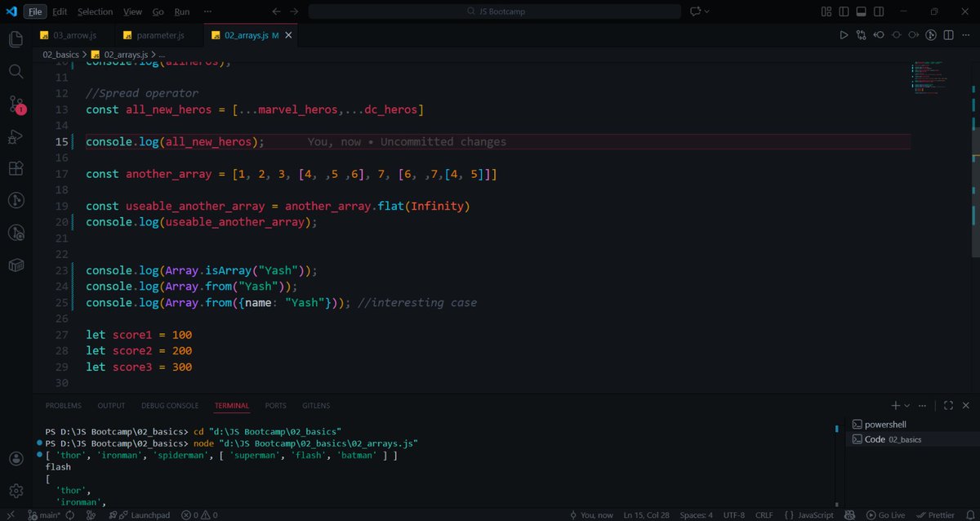Open the Extensions view
This screenshot has width=980, height=521.
16,168
